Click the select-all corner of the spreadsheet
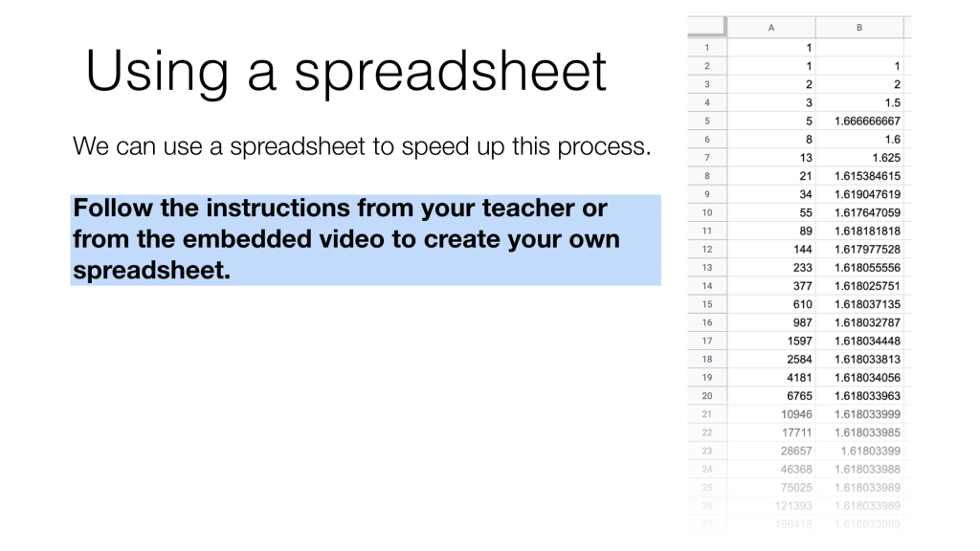The width and height of the screenshot is (980, 551). pos(706,28)
